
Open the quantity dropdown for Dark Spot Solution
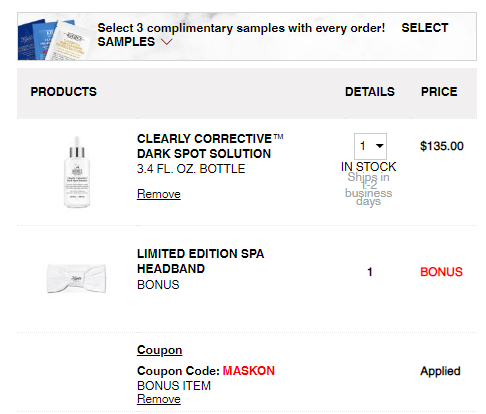[x=370, y=146]
